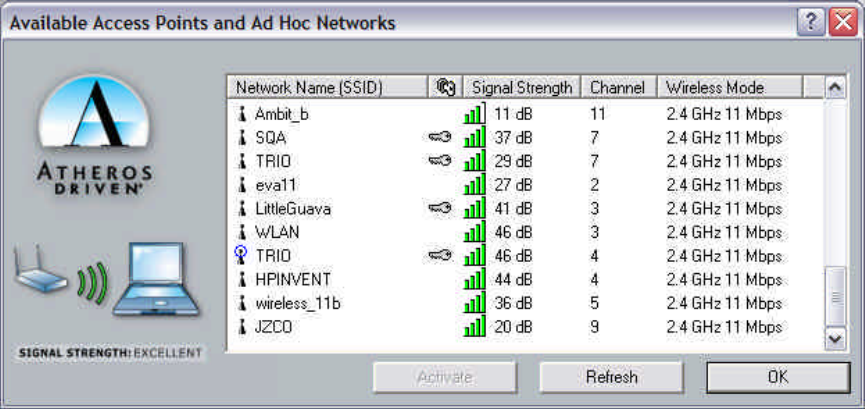Click the antenna icon beside HPINVENT

coord(241,280)
